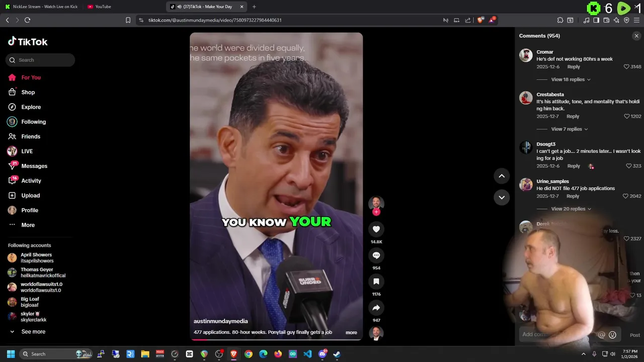Viewport: 644px width, 362px height.
Task: Open Brave Shields lion icon
Action: [x=480, y=20]
